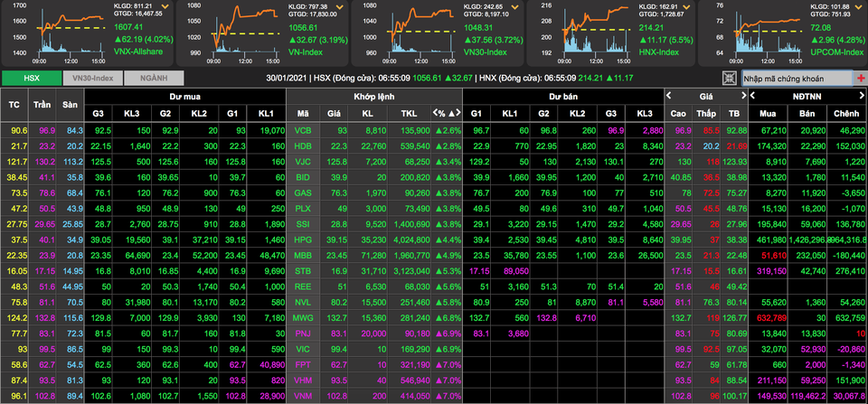
Task: Open stock symbol SSI
Action: (x=302, y=224)
